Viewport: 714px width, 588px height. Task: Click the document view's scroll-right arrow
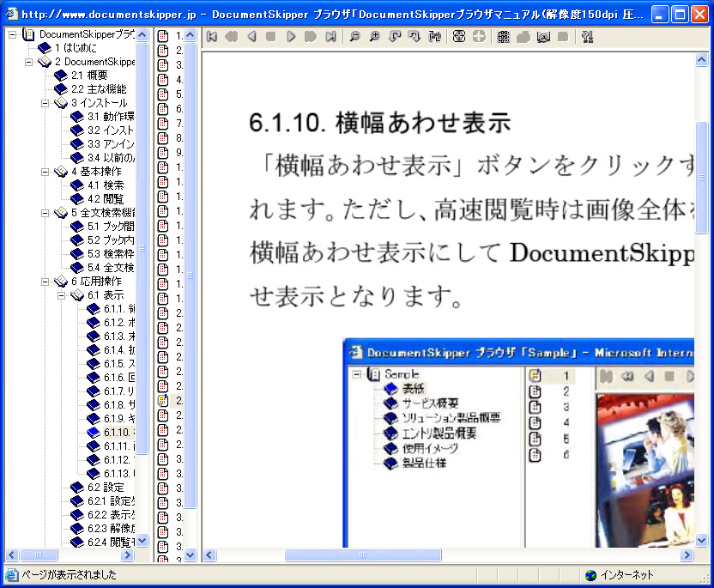(x=687, y=555)
